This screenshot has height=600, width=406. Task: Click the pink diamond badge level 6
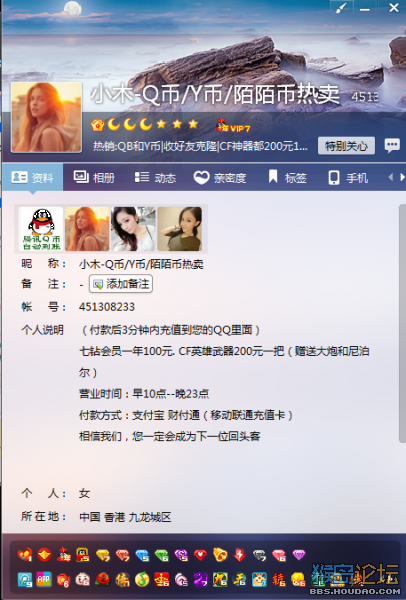[x=279, y=555]
